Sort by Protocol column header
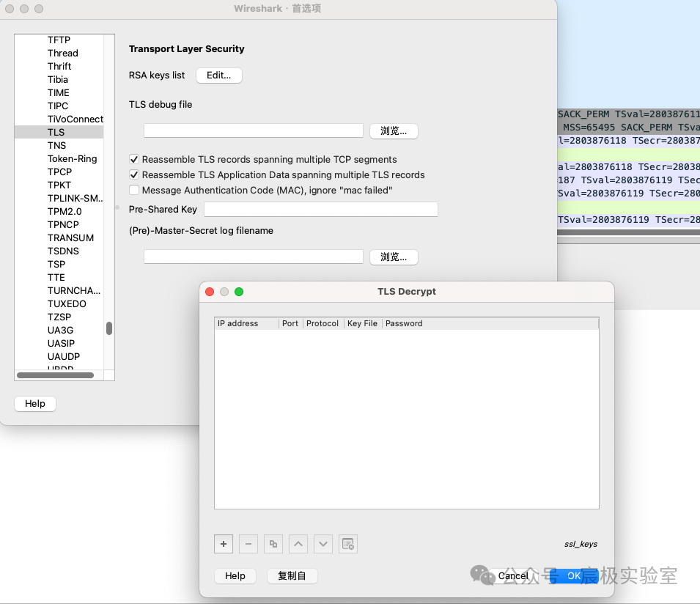The width and height of the screenshot is (700, 604). point(323,324)
